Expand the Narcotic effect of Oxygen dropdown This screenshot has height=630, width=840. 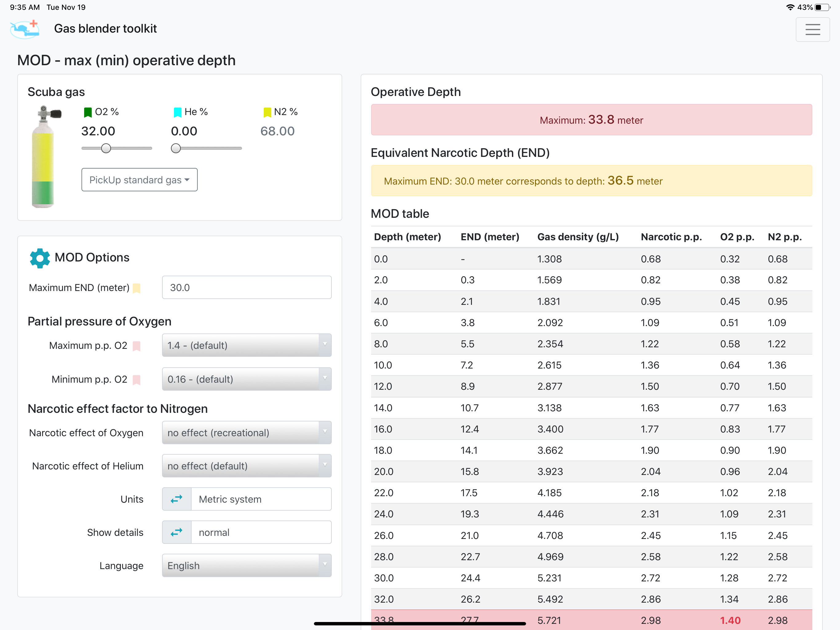[247, 433]
